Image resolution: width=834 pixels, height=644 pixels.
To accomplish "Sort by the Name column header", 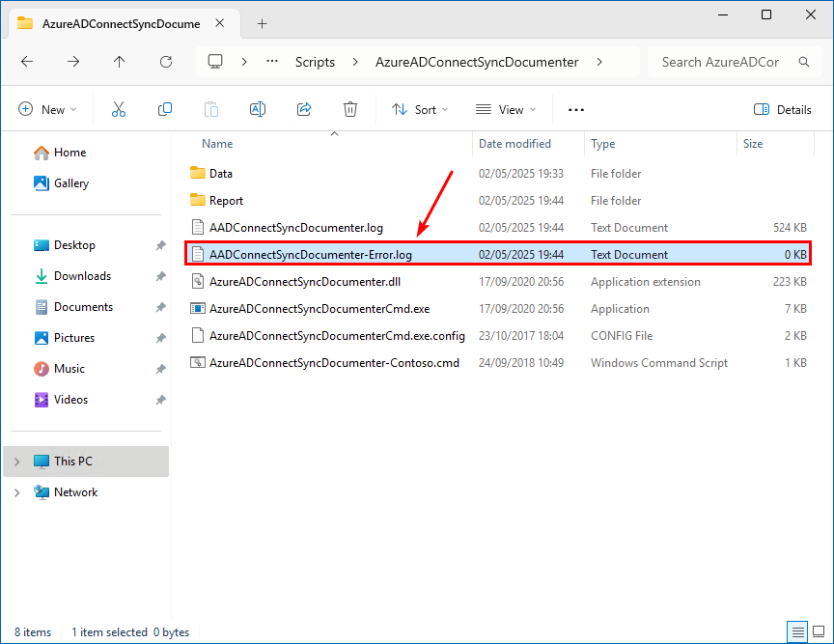I will (x=217, y=144).
